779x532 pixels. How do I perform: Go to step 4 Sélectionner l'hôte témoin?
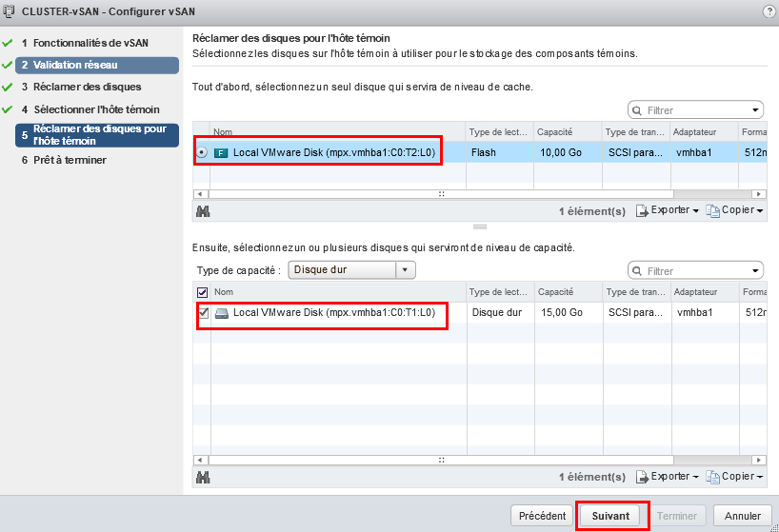point(90,109)
